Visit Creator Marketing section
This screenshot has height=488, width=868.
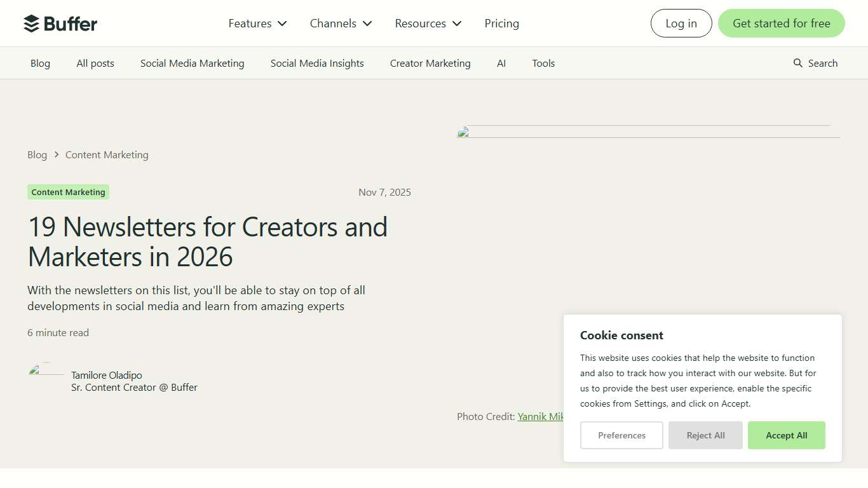click(430, 63)
